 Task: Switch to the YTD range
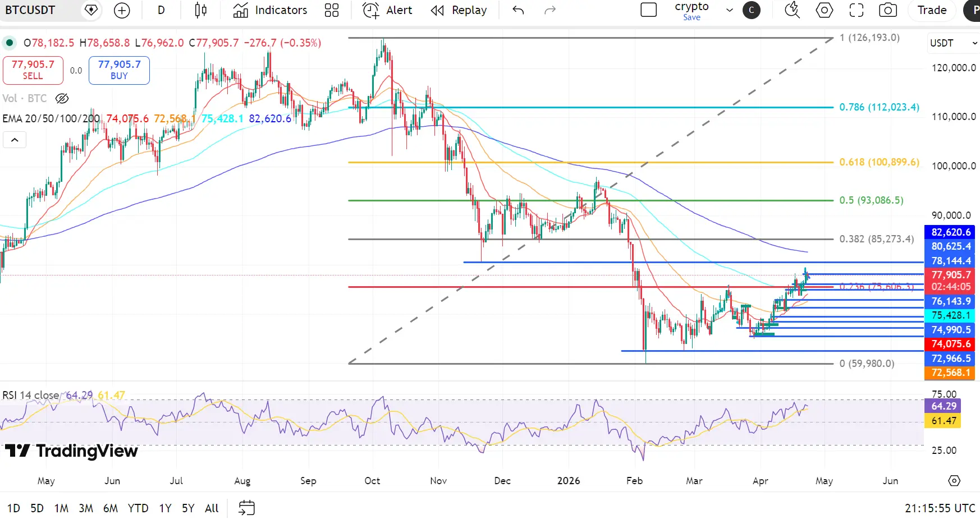point(138,508)
